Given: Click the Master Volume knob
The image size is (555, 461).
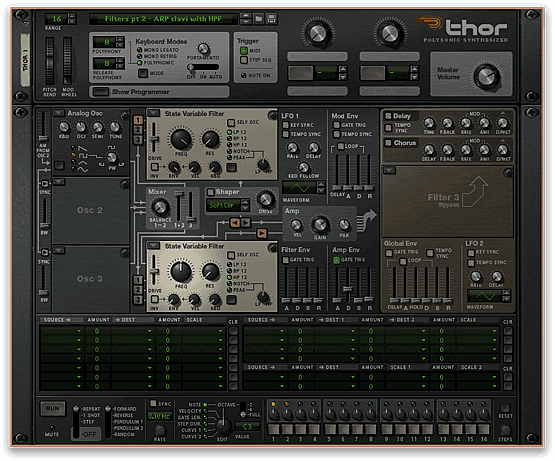Looking at the screenshot, I should (486, 76).
